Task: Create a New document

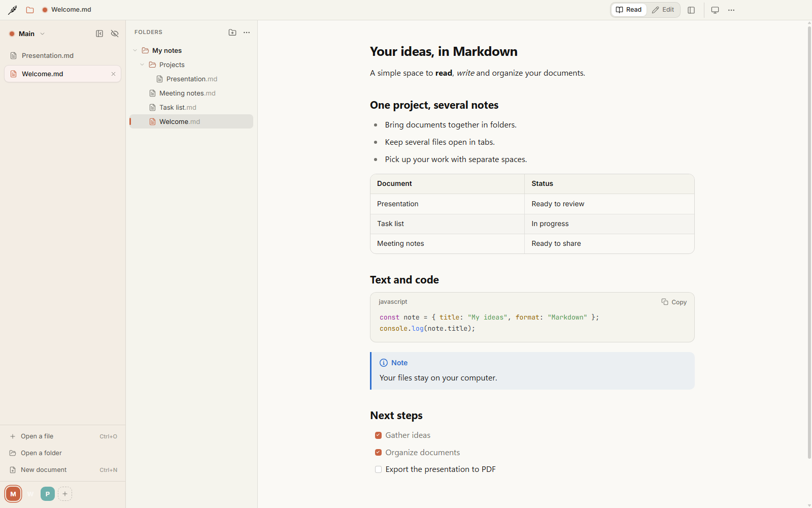Action: 63,470
